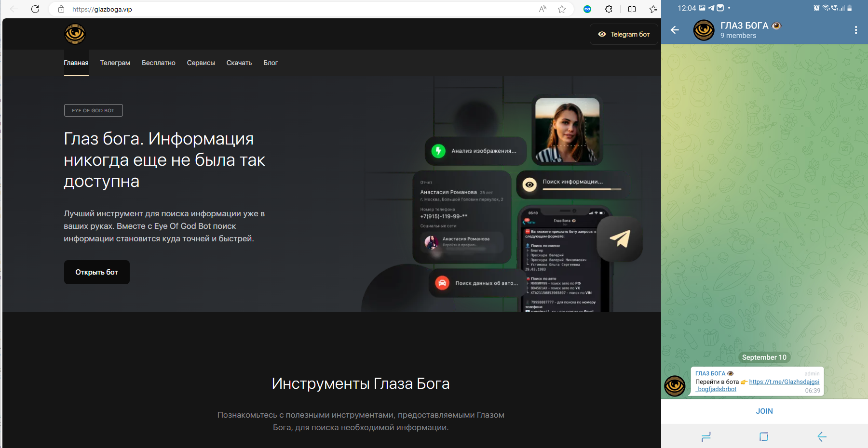Open the t.me bot link in message
The height and width of the screenshot is (448, 868).
pos(758,385)
